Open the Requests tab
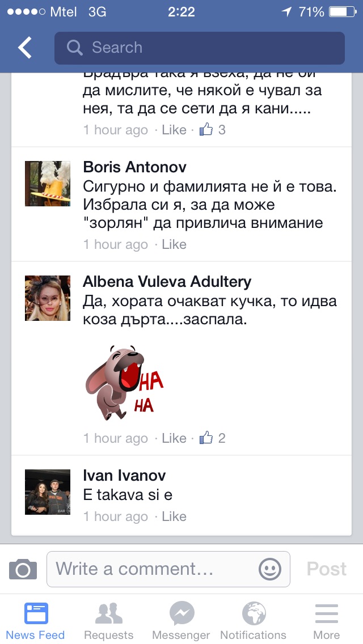 (108, 621)
